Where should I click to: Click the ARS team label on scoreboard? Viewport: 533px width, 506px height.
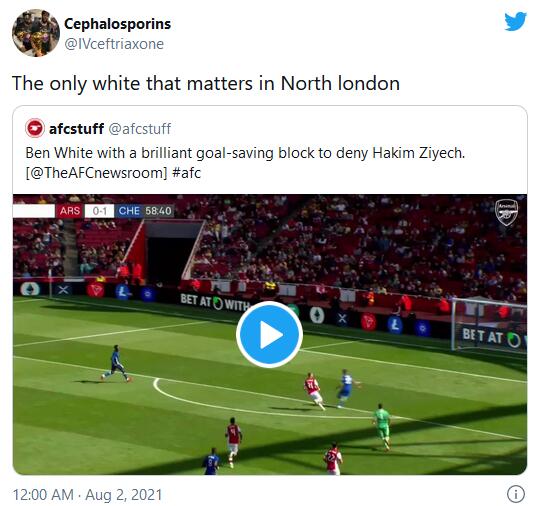(x=69, y=211)
